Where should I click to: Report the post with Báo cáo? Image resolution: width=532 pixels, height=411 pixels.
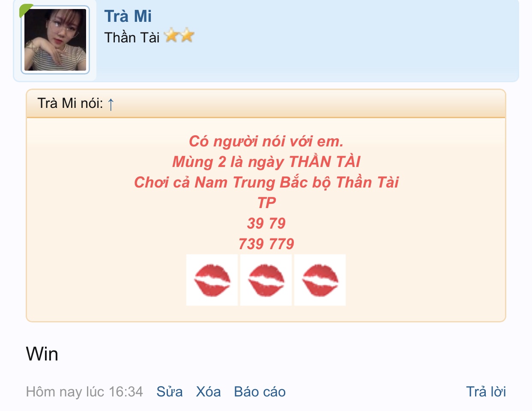coord(260,392)
